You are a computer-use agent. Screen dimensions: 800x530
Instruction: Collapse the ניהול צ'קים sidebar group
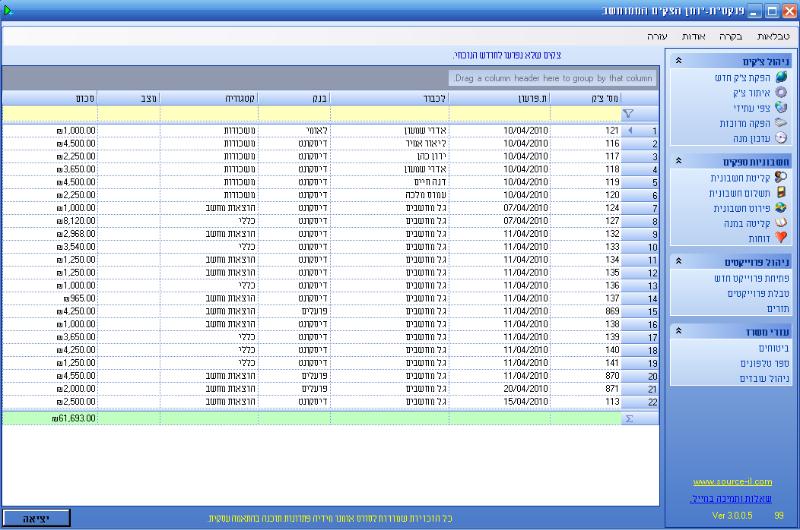click(x=679, y=61)
